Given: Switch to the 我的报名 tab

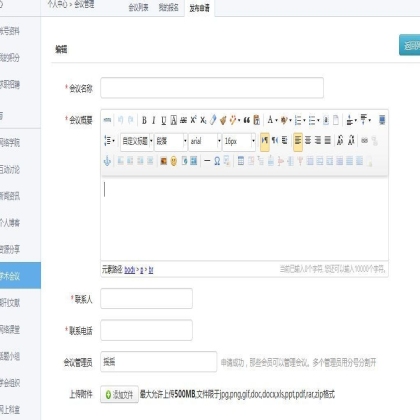Looking at the screenshot, I should pos(169,8).
